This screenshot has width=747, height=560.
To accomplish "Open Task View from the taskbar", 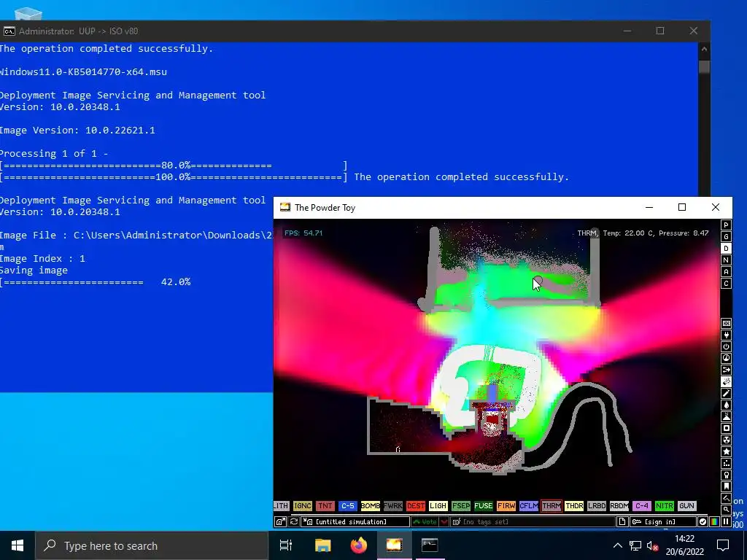I will click(286, 545).
